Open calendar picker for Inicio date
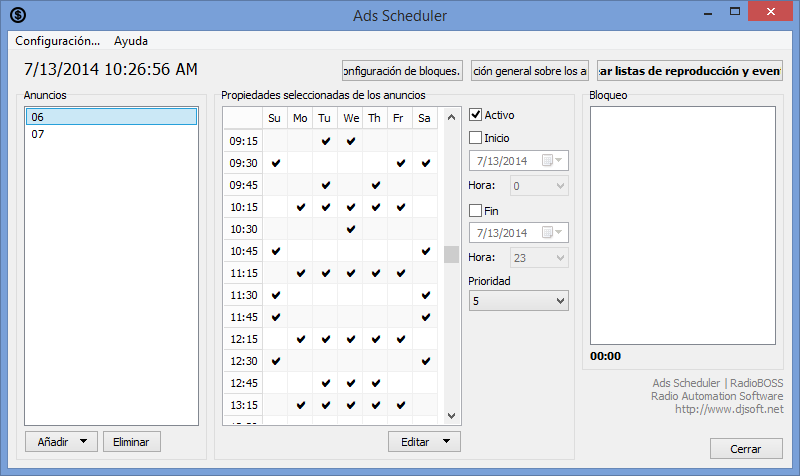Viewport: 800px width, 476px height. 551,161
